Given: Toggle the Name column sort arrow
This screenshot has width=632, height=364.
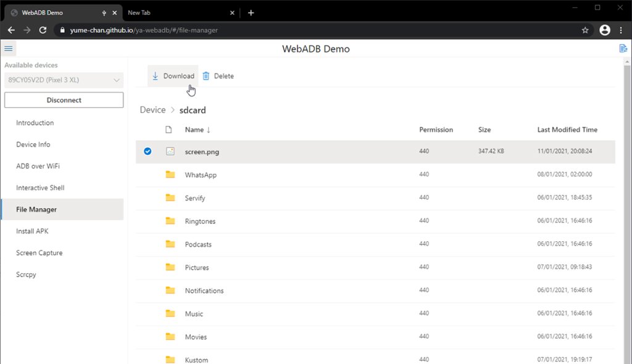Looking at the screenshot, I should (209, 130).
